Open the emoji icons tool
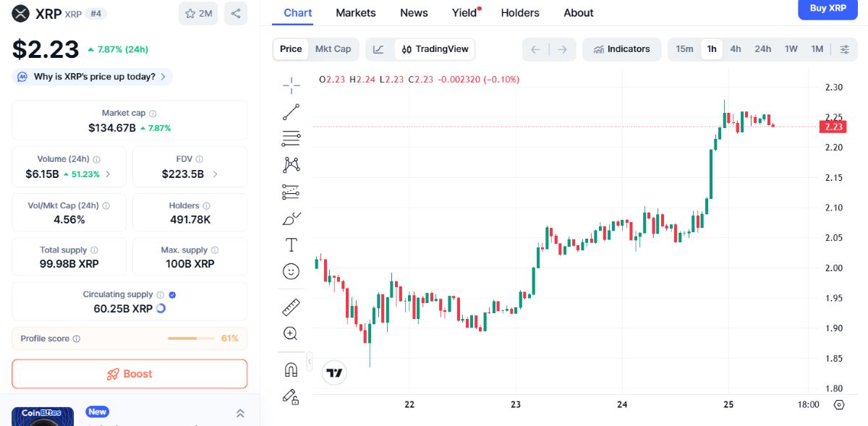868x426 pixels. tap(291, 271)
